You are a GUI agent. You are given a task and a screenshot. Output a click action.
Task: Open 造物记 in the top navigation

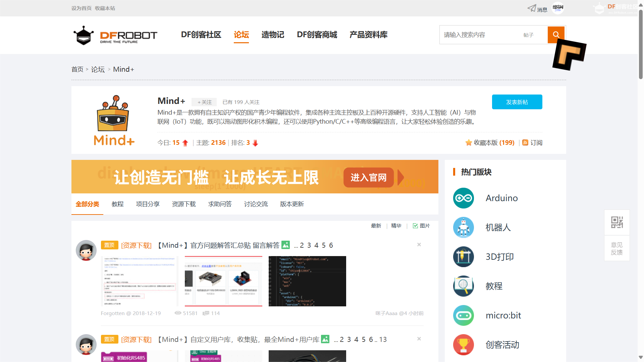click(x=273, y=35)
